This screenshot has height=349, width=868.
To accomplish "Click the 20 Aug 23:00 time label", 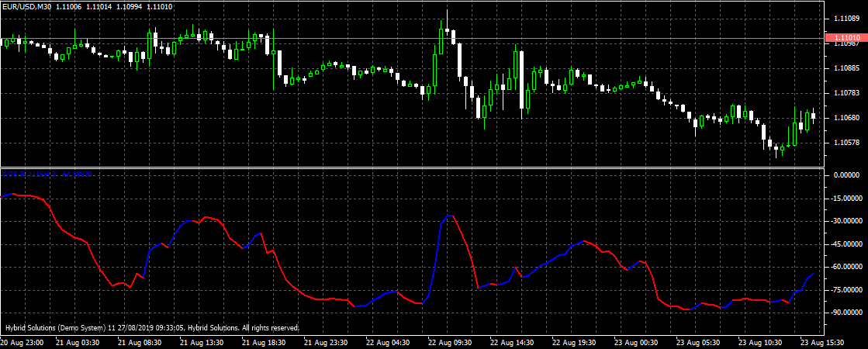I will click(22, 342).
